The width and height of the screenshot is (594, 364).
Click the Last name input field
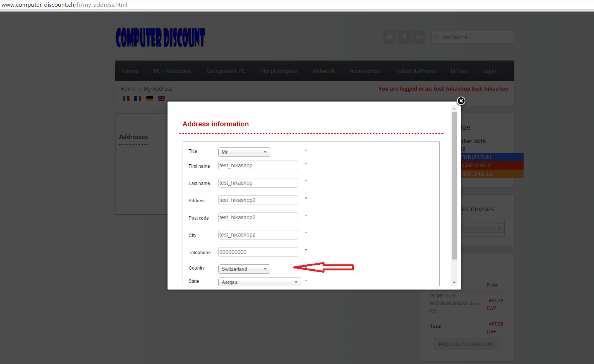point(258,183)
